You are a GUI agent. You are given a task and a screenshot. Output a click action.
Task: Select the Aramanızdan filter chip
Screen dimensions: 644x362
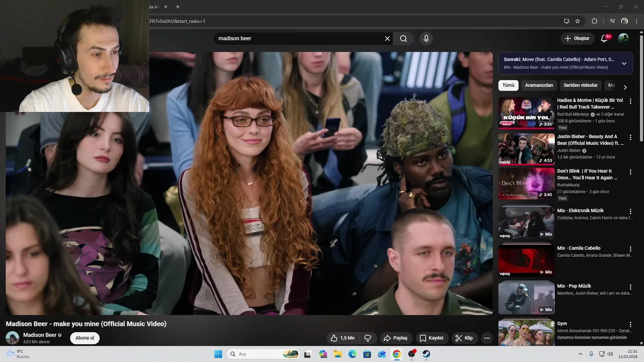[x=539, y=85]
